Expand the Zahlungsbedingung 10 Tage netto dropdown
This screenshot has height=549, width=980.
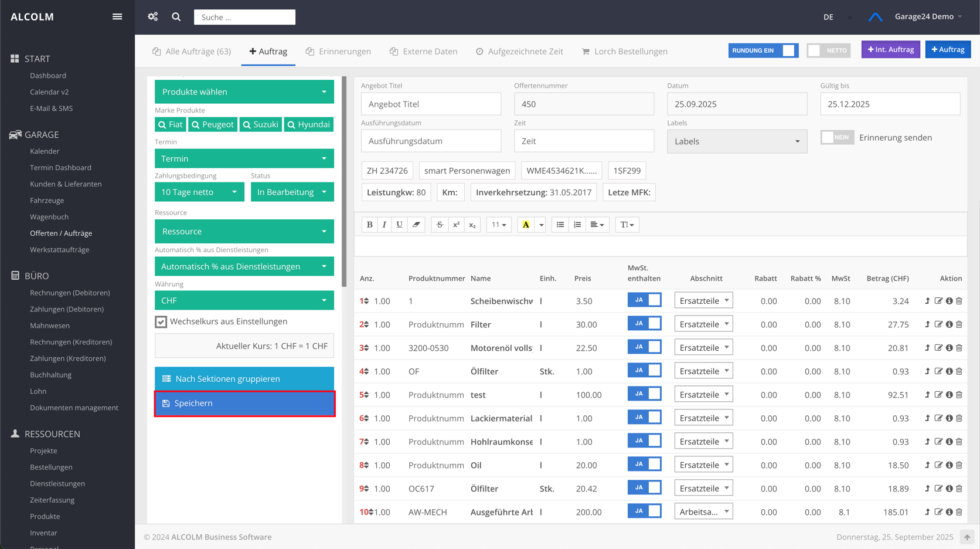(199, 192)
